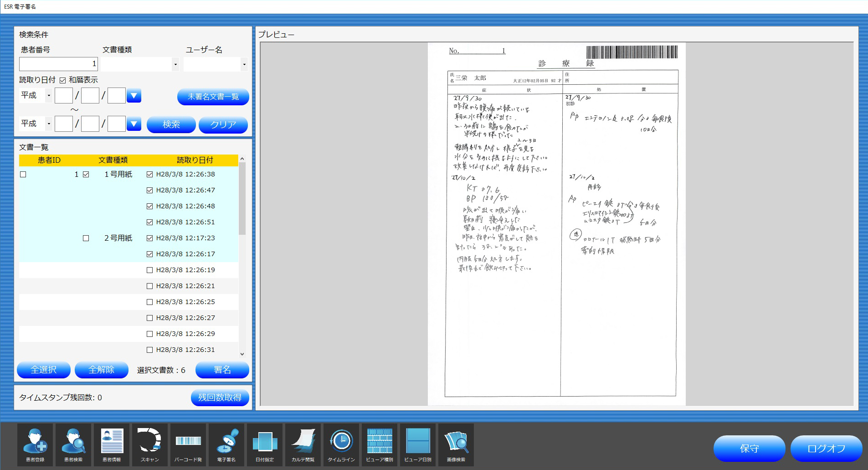This screenshot has height=470, width=868.
Task: Check the 2号用紙 document type checkbox
Action: click(x=86, y=238)
